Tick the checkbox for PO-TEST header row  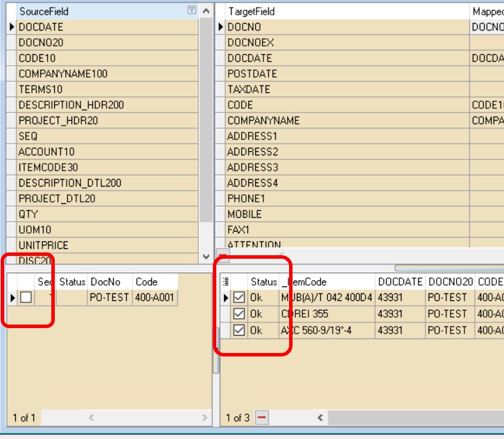coord(26,298)
